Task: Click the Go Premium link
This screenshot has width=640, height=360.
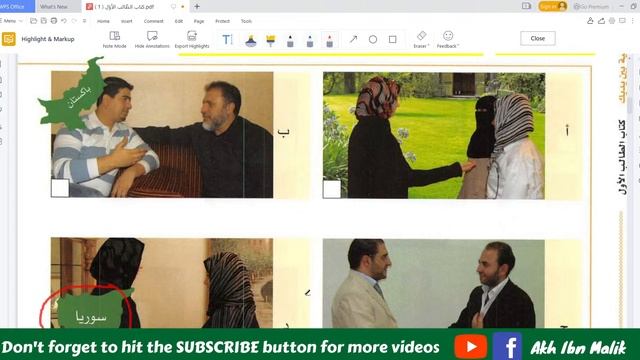Action: click(591, 7)
